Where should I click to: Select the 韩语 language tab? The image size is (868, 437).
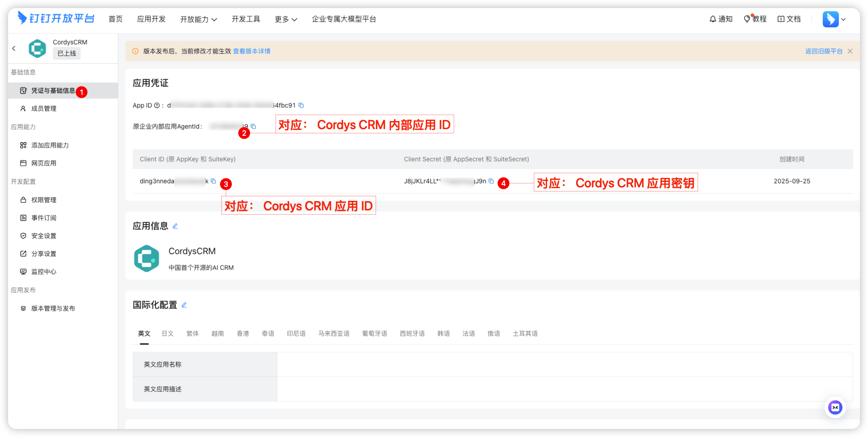pos(443,333)
